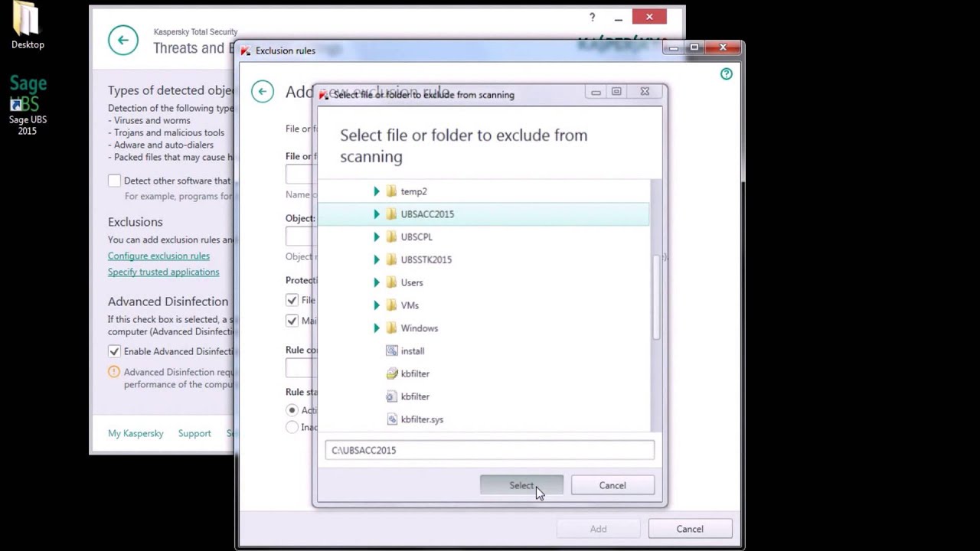
Task: Open the My Kaspersky link
Action: pos(136,433)
